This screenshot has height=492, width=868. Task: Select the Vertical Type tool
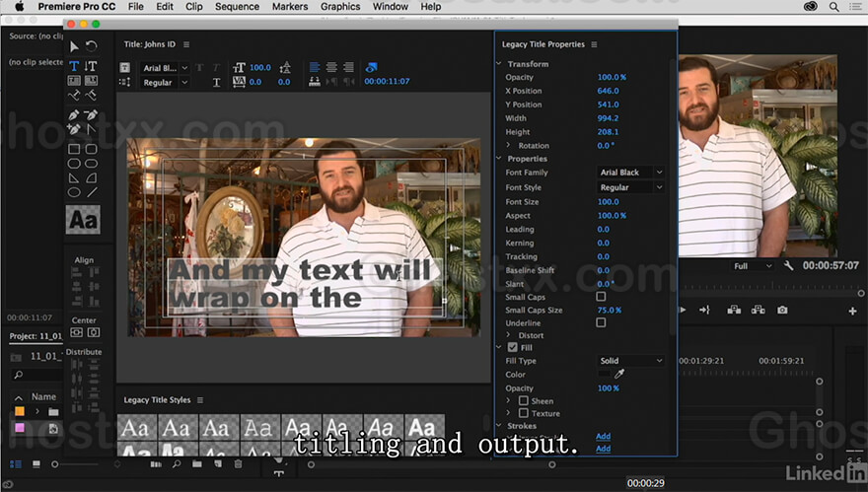click(x=92, y=66)
